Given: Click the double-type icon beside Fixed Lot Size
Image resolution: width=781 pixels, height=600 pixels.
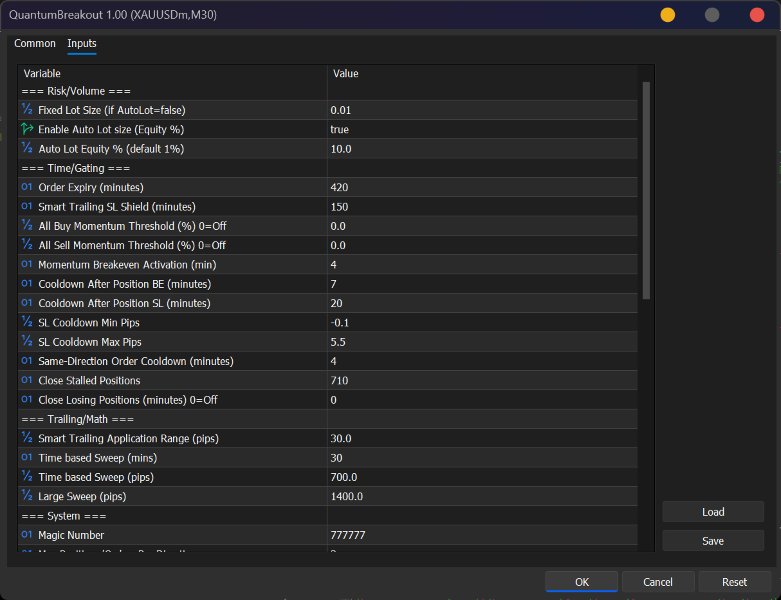Looking at the screenshot, I should [27, 110].
